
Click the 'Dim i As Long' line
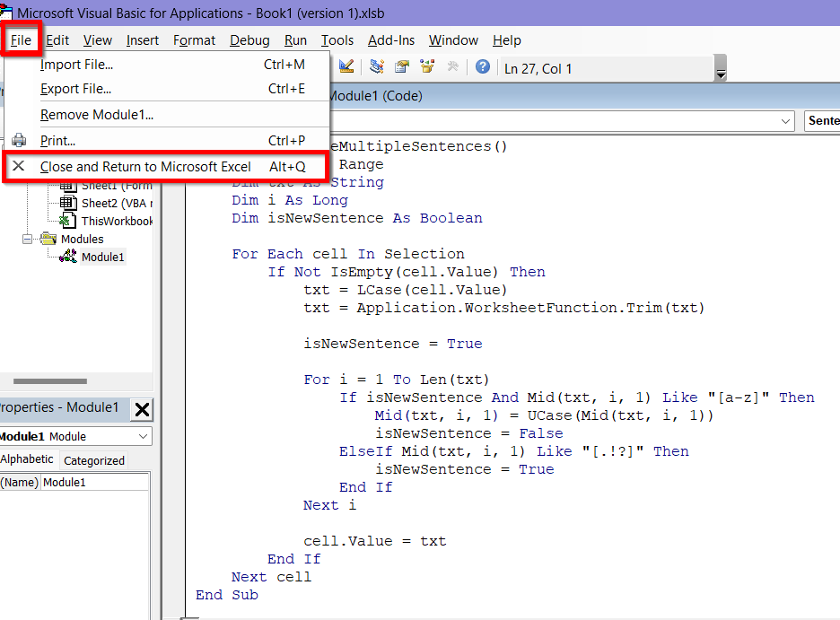click(x=290, y=200)
